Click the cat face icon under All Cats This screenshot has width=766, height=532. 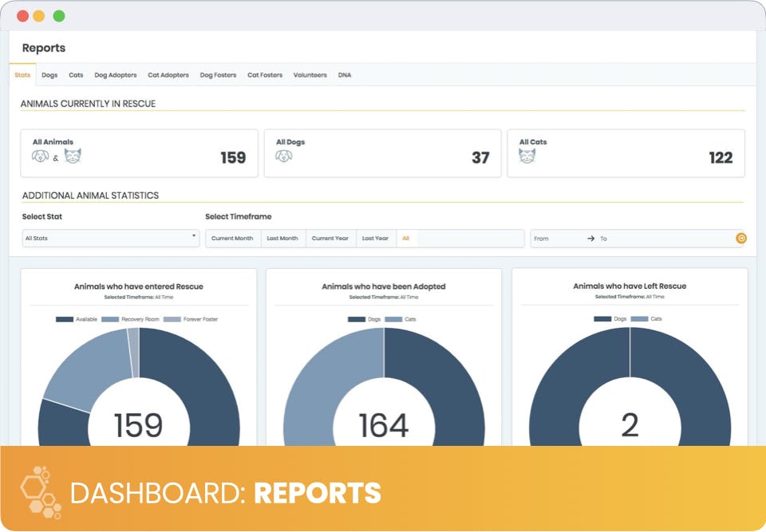[x=527, y=156]
